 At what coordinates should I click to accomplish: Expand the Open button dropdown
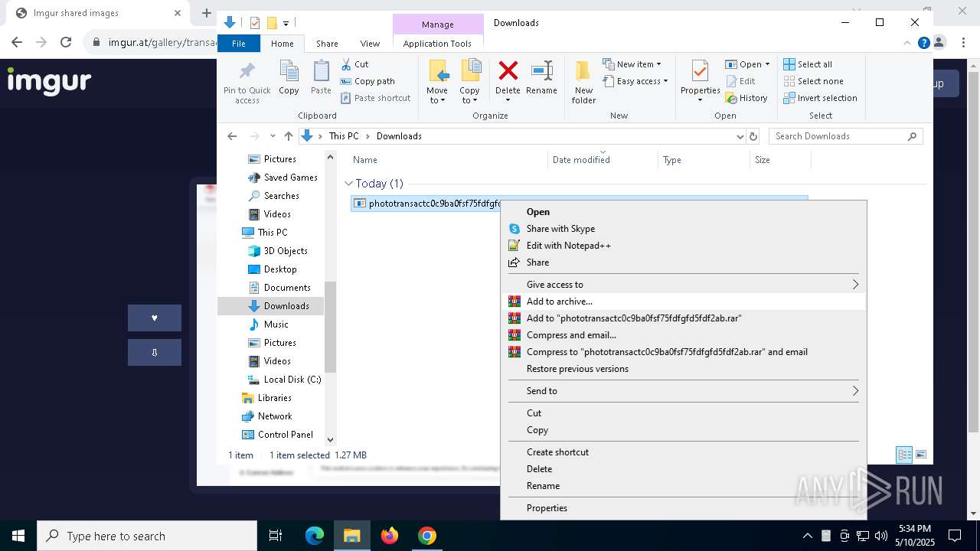[x=767, y=64]
